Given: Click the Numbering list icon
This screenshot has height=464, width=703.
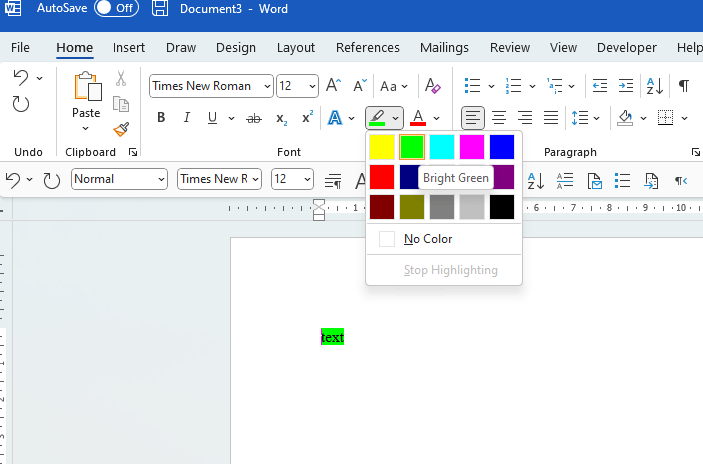Looking at the screenshot, I should pos(513,85).
